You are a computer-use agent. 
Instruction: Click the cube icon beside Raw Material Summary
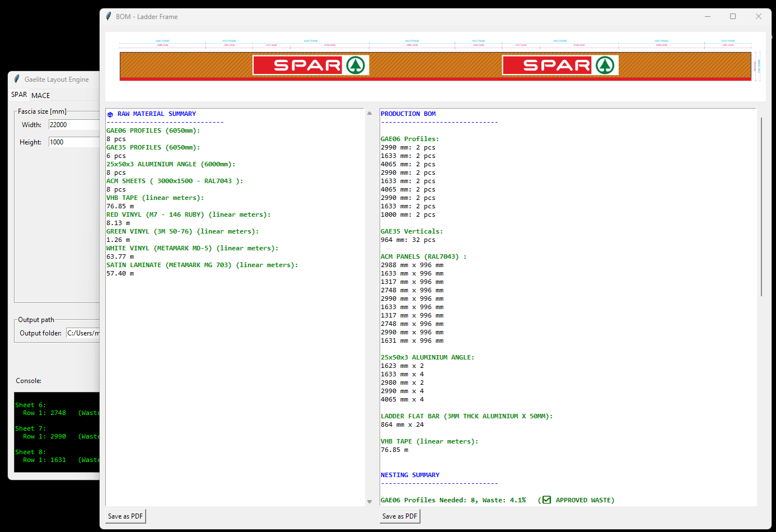pos(110,114)
